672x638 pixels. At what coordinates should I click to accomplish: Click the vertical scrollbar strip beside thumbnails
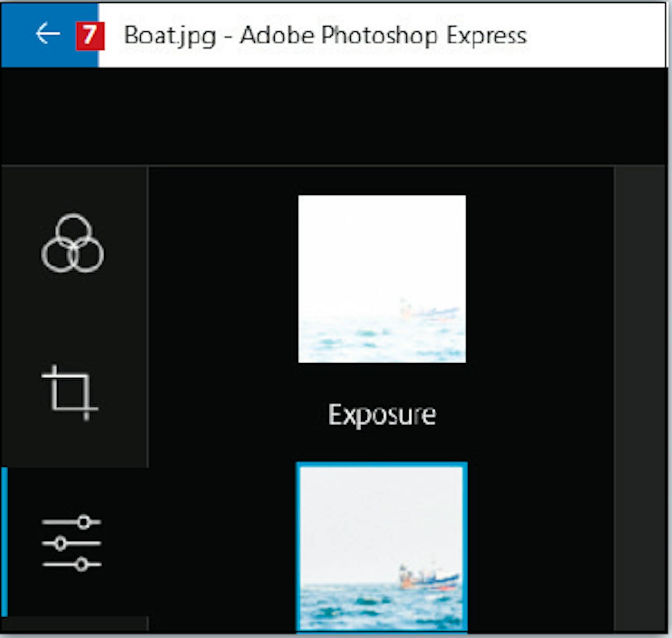point(640,399)
